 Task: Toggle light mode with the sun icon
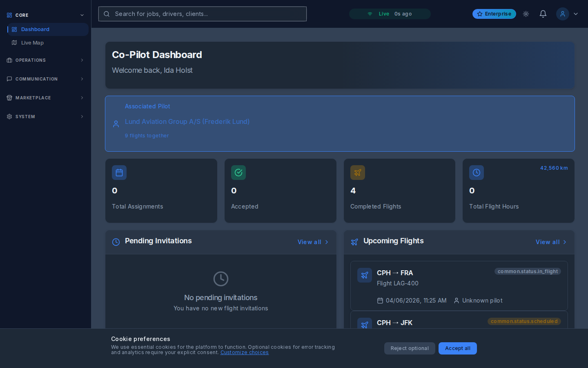526,13
